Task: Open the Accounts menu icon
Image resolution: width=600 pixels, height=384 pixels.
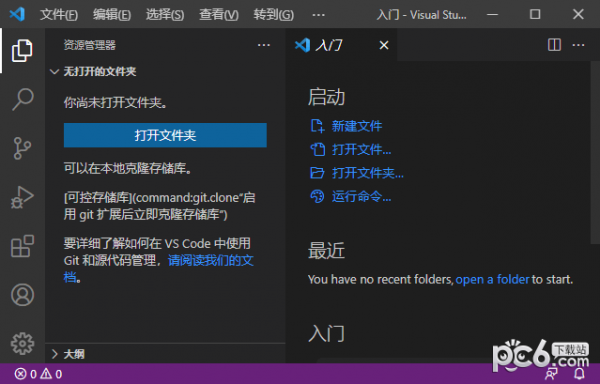Action: 22,295
